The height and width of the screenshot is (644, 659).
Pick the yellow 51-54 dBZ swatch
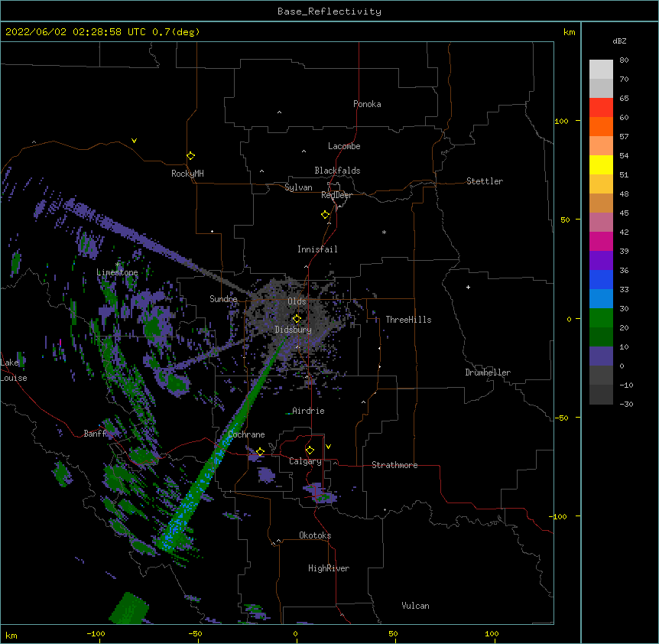(x=601, y=165)
